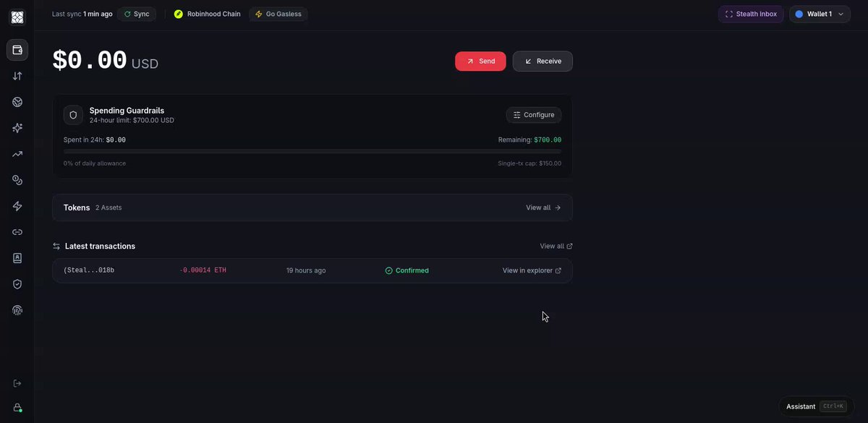This screenshot has width=868, height=423.
Task: Expand Tokens with its View all link
Action: pos(543,208)
